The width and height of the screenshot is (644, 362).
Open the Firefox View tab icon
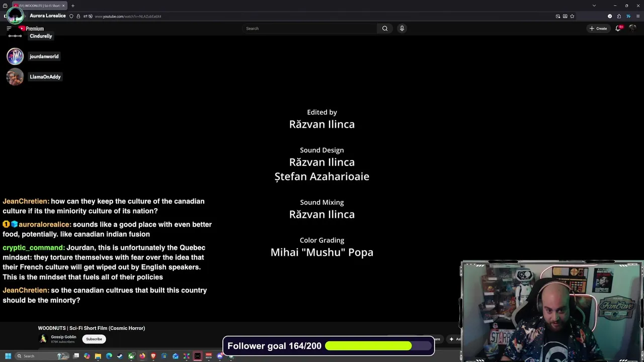coord(5,6)
